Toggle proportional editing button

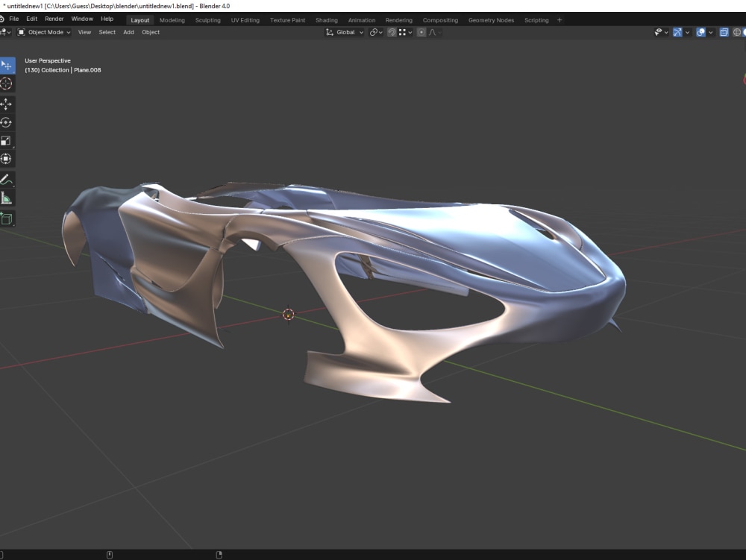pyautogui.click(x=421, y=32)
